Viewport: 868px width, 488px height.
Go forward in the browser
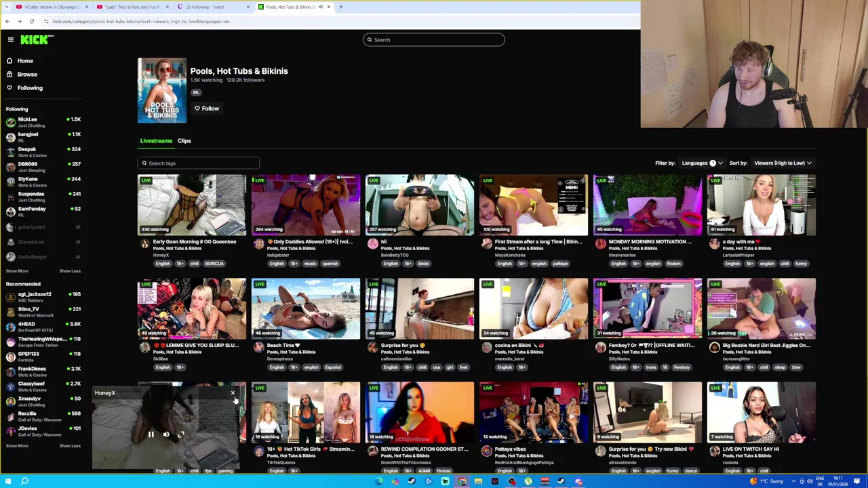tap(20, 22)
